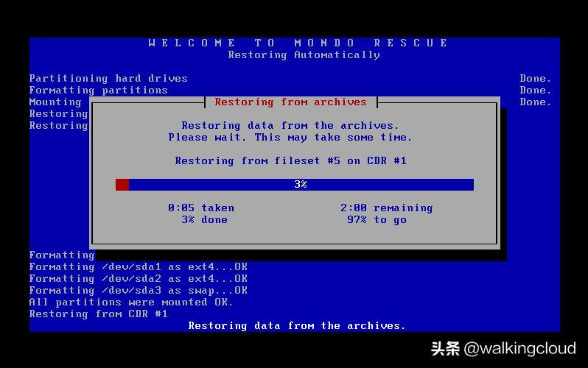Viewport: 588px width, 368px height.
Task: Click 'All partitions were mounted OK.' log line
Action: (x=131, y=302)
